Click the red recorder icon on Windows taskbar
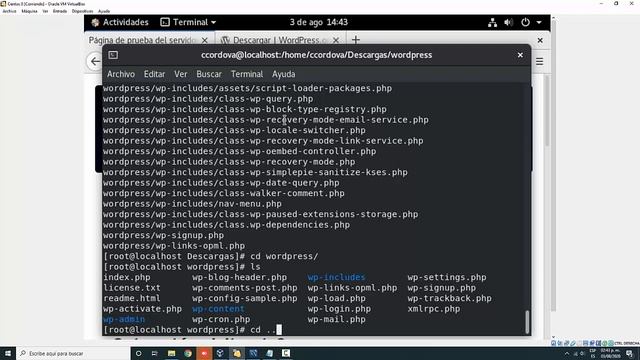640x360 pixels. coord(204,353)
